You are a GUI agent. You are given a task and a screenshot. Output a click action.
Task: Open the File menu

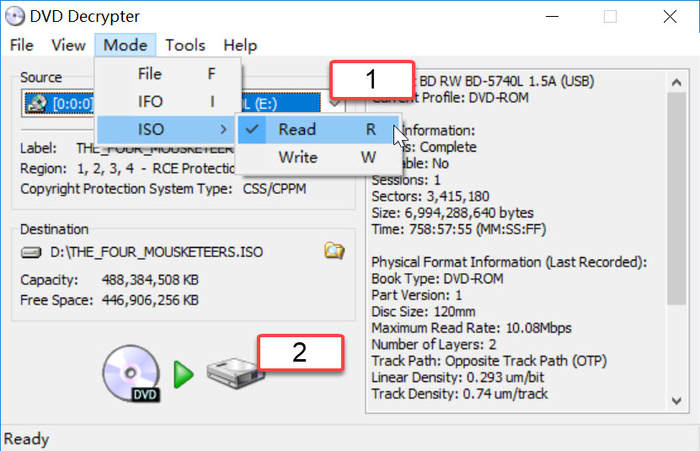point(21,45)
